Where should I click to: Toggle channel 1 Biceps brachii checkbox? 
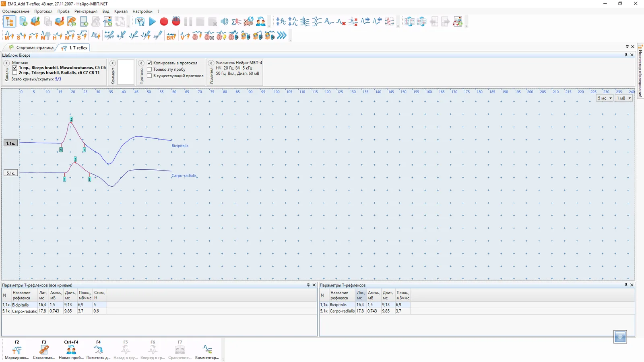point(15,68)
